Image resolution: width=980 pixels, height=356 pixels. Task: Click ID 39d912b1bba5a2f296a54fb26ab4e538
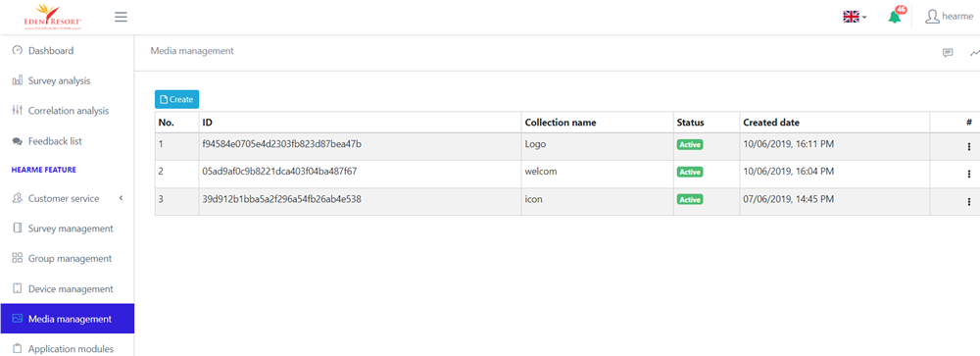coord(281,199)
